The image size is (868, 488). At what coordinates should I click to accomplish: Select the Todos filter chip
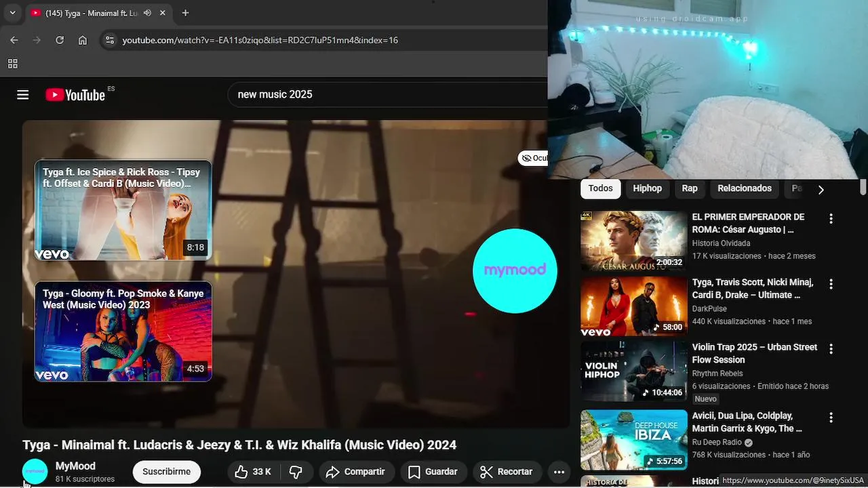tap(600, 188)
